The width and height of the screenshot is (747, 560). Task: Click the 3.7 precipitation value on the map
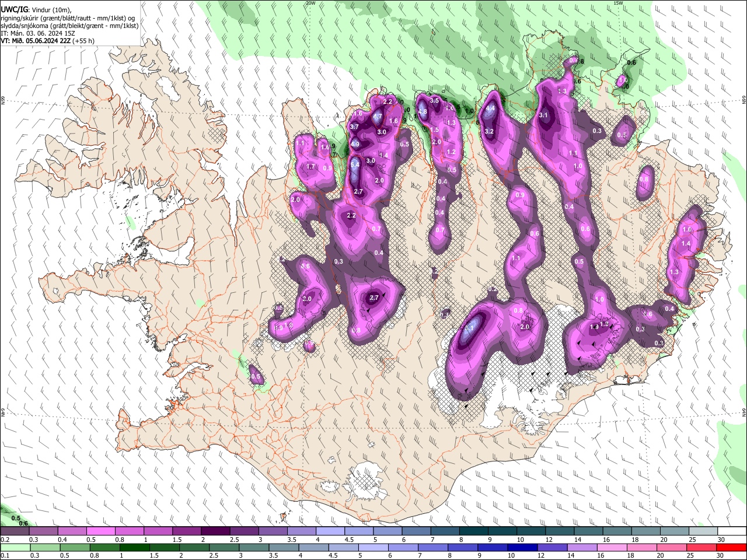pyautogui.click(x=354, y=127)
